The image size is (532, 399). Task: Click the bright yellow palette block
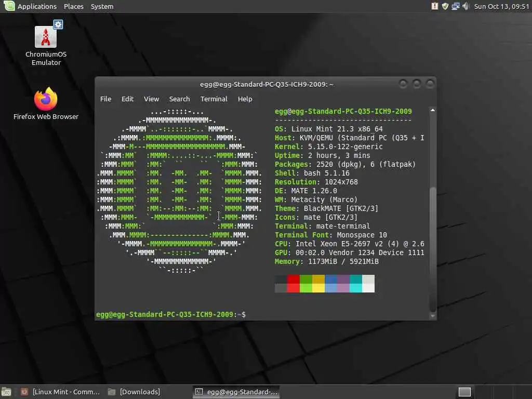[x=318, y=288]
